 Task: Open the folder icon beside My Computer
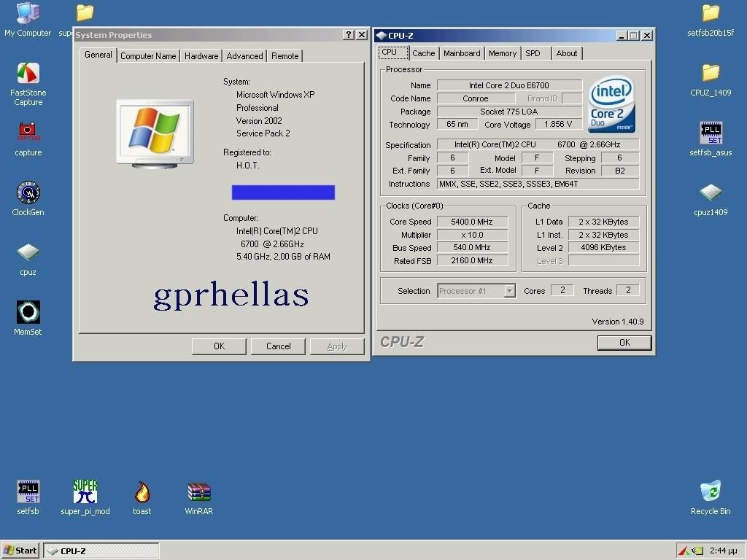(85, 13)
